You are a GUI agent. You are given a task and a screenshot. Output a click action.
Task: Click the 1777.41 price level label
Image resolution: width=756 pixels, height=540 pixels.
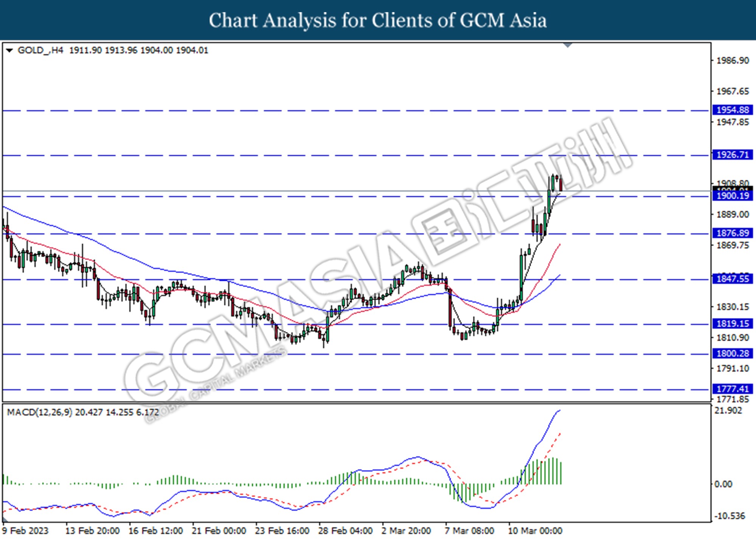click(x=733, y=389)
